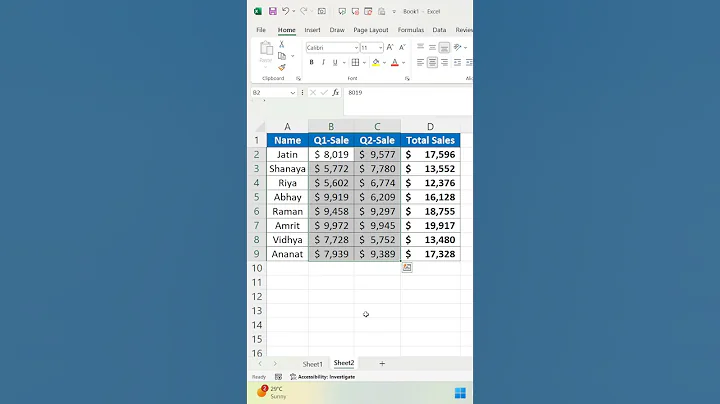The width and height of the screenshot is (720, 404).
Task: Select column D header
Action: 430,126
